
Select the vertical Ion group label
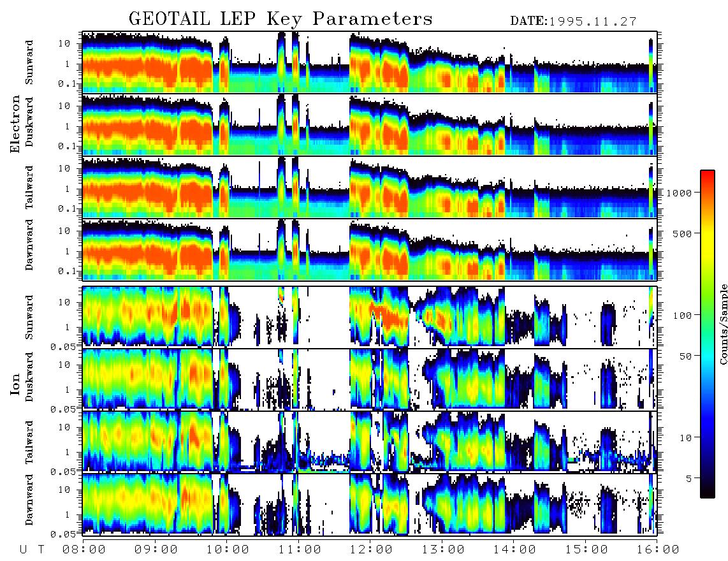pos(15,384)
